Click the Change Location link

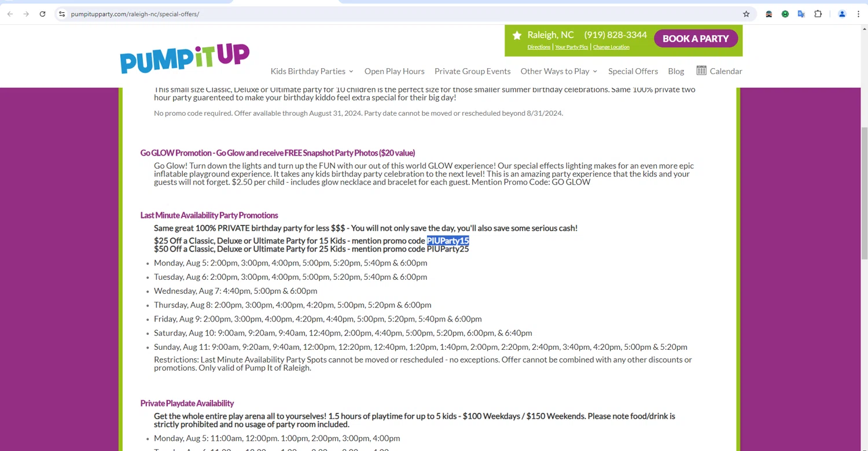[611, 47]
